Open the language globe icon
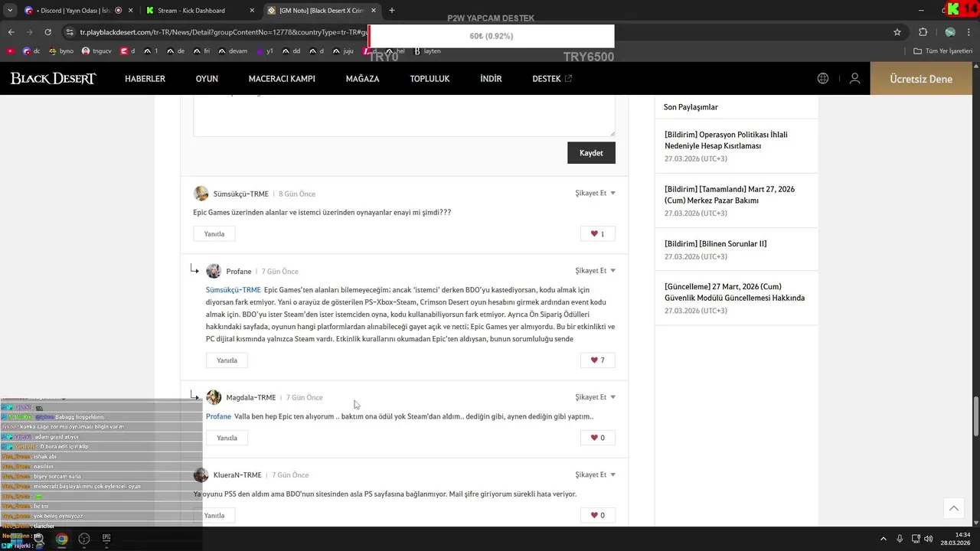Screen dimensions: 980x551 point(823,79)
